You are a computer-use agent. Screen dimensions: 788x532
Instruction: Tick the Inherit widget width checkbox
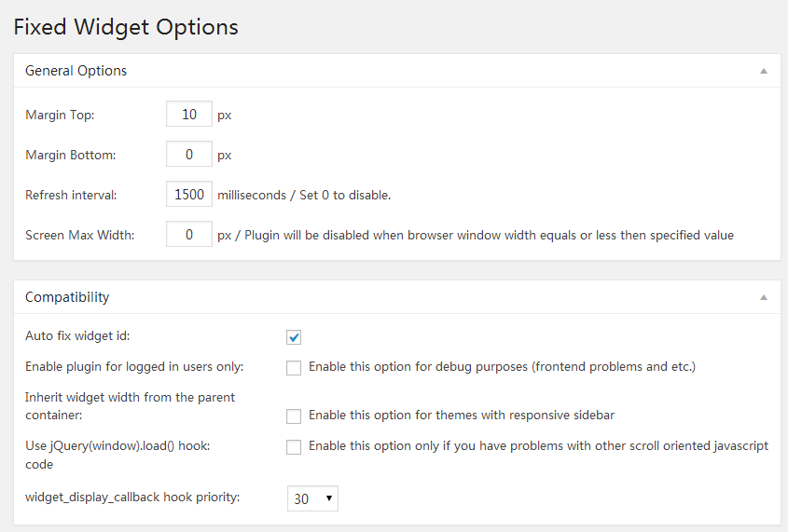294,416
